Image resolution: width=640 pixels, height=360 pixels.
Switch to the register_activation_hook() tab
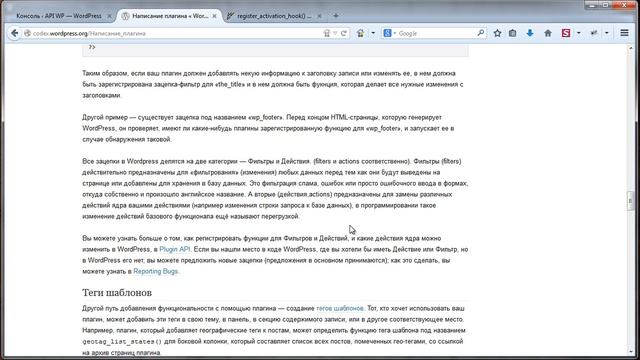(x=274, y=16)
